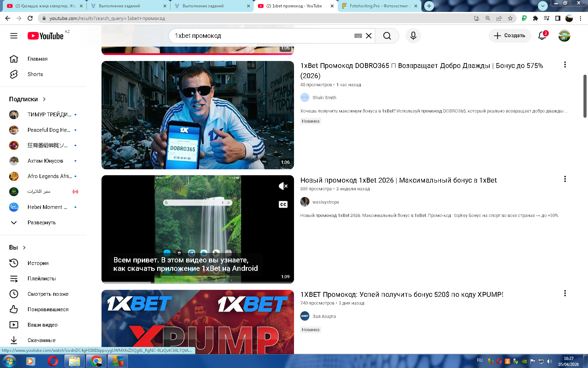Unmute the video preview
Image resolution: width=588 pixels, height=368 pixels.
[x=283, y=186]
